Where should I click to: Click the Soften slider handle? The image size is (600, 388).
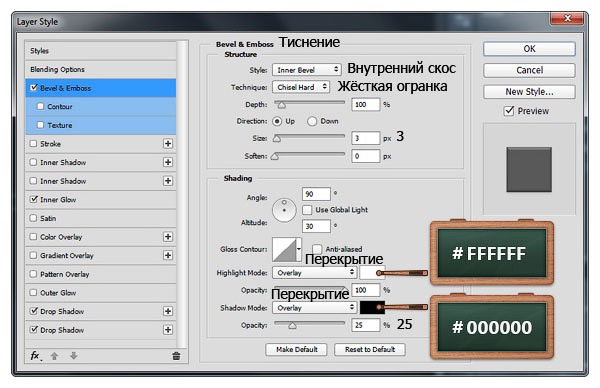pos(275,156)
